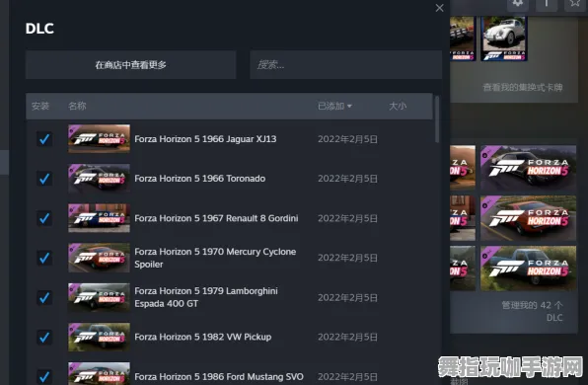Toggle install for 1967 Renault 8 Gordini
This screenshot has width=588, height=385.
44,218
